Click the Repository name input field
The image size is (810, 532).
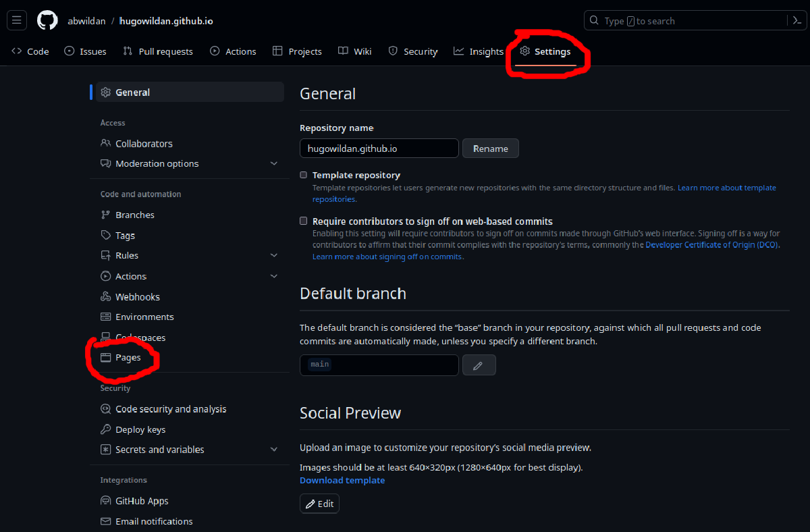tap(379, 149)
